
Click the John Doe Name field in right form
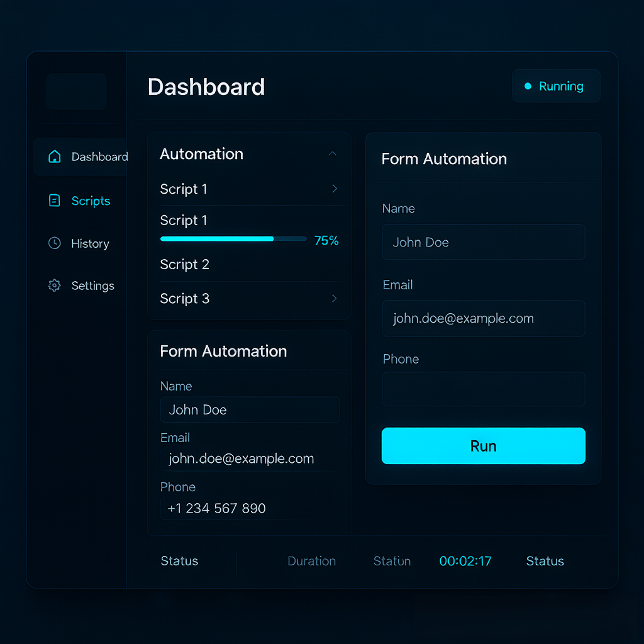click(484, 242)
